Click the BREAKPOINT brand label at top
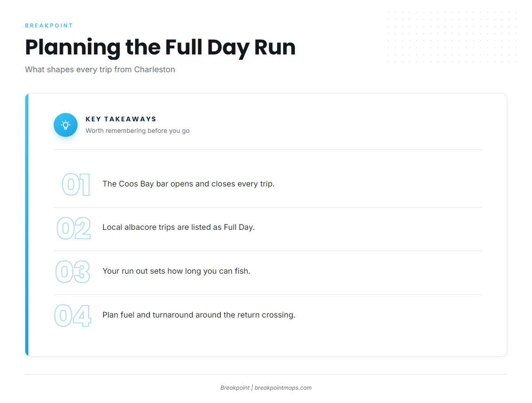Viewport: 532px width, 403px height. pos(49,26)
